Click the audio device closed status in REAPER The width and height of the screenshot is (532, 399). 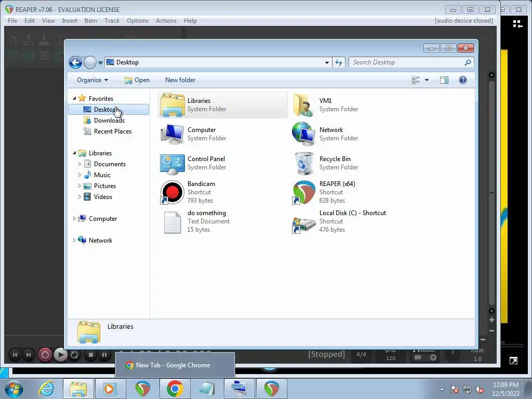click(x=464, y=21)
